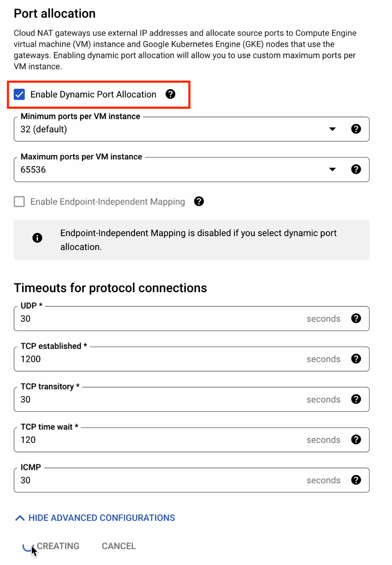Click the Cancel button
The width and height of the screenshot is (392, 565).
(x=119, y=546)
